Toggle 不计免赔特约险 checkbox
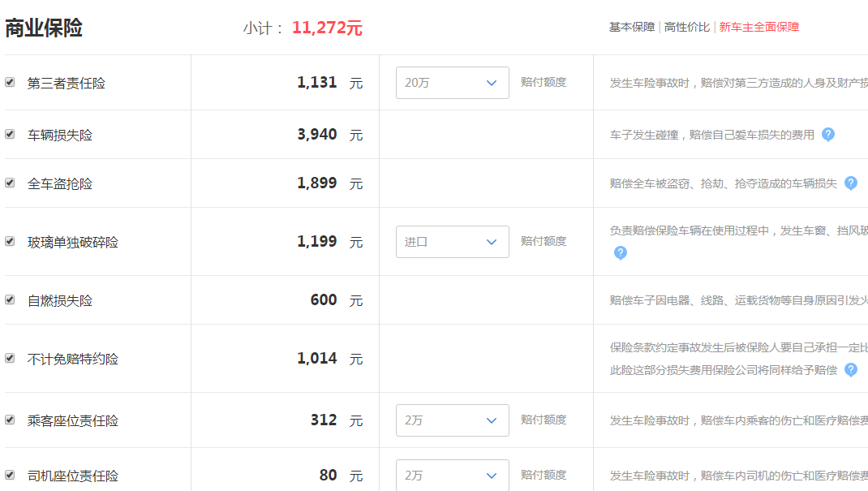The width and height of the screenshot is (868, 491). (10, 358)
